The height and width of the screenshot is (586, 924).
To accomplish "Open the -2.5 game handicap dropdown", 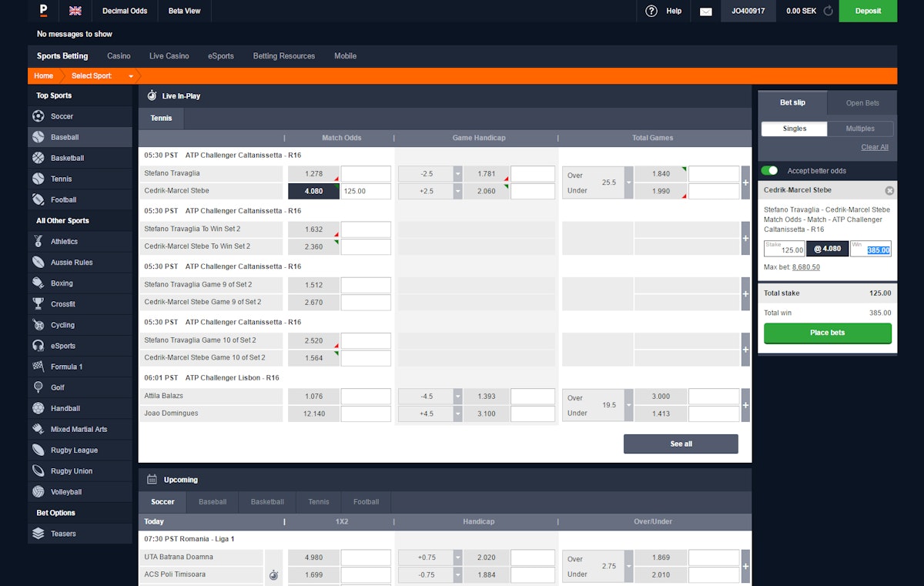I will (x=458, y=174).
